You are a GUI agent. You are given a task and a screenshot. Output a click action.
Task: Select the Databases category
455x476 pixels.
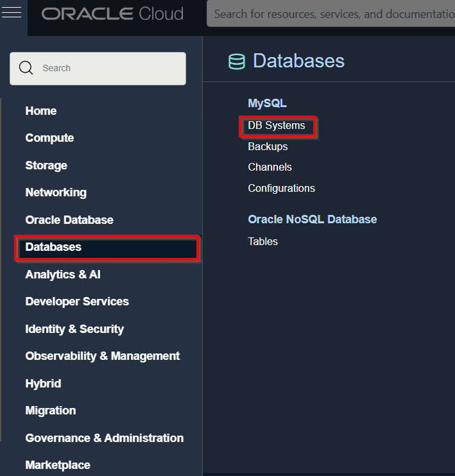pos(107,247)
